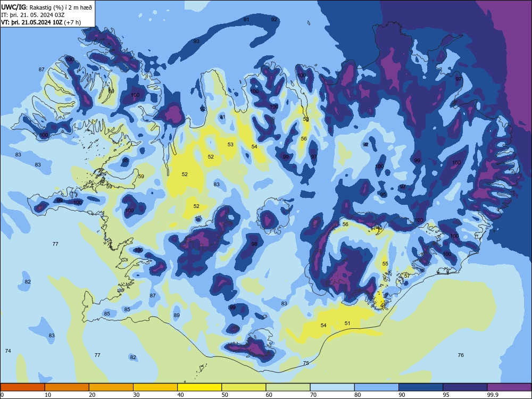The image size is (532, 399).
Task: Click the humidity value 89 on the map
Action: click(x=177, y=315)
